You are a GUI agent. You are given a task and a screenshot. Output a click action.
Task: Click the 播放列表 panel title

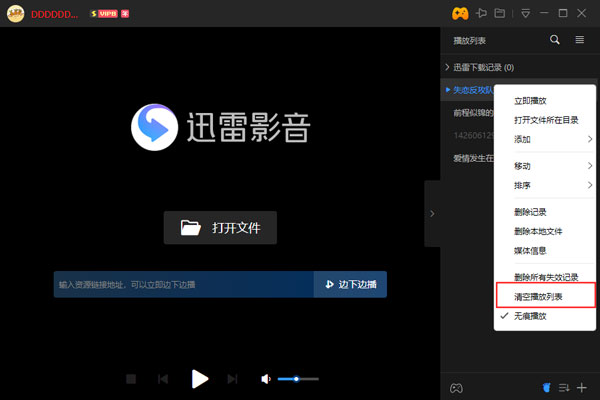click(470, 41)
